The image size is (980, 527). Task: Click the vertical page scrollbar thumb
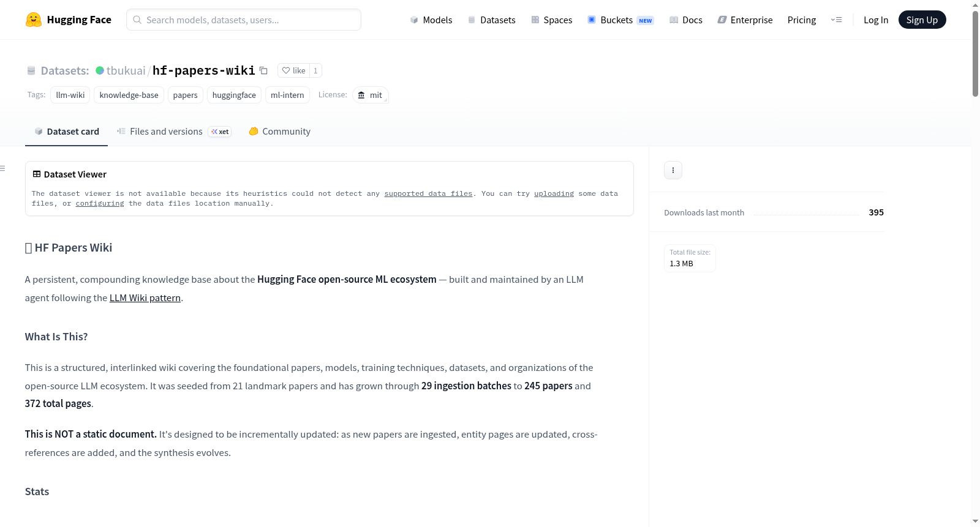[975, 53]
